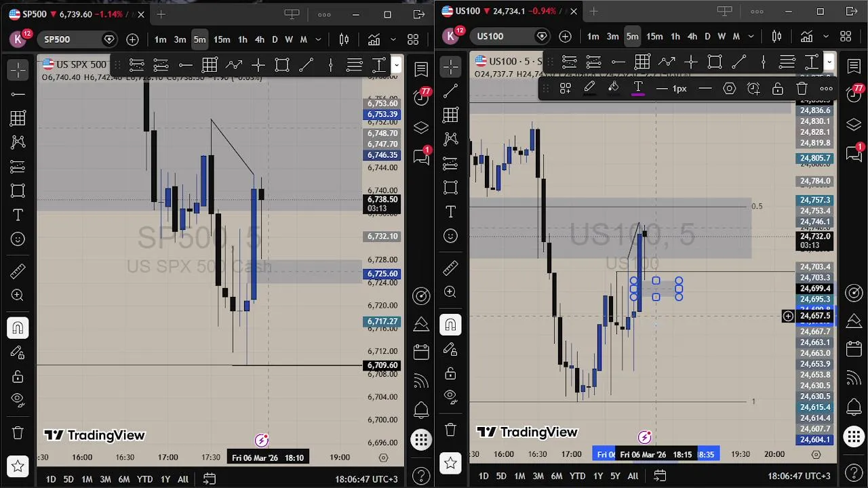The image size is (868, 488).
Task: Expand interval dropdown chevron in SP500 toolbar
Action: [317, 40]
